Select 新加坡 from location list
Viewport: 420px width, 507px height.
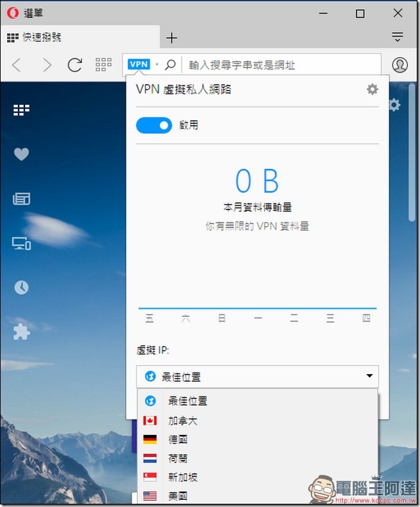(x=258, y=477)
